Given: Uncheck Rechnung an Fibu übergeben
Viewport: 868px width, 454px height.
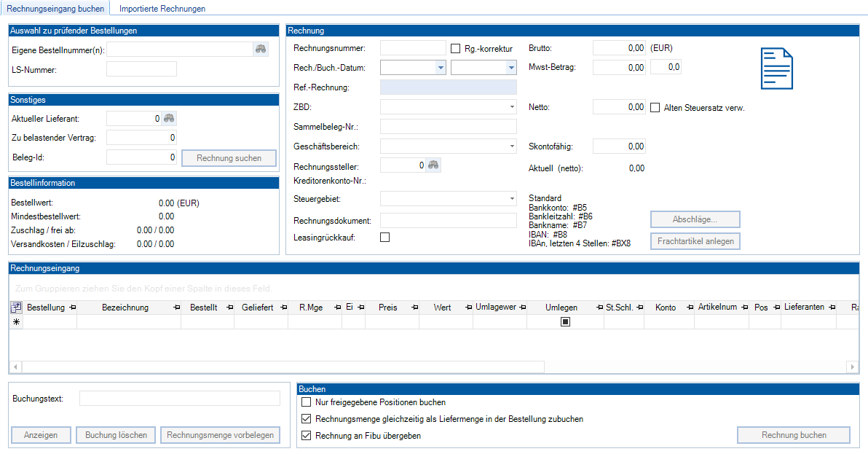Looking at the screenshot, I should (x=306, y=436).
